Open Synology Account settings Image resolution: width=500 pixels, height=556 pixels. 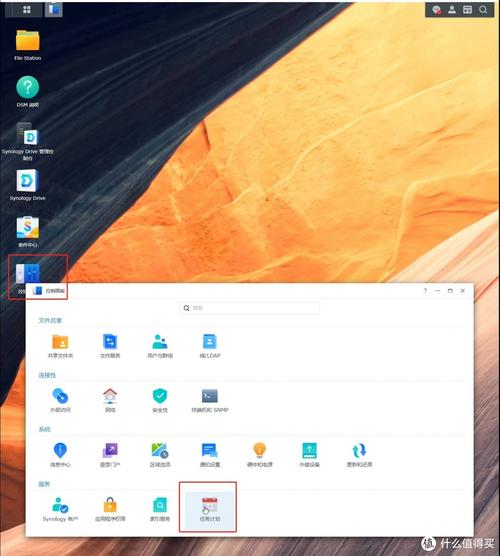pyautogui.click(x=60, y=509)
